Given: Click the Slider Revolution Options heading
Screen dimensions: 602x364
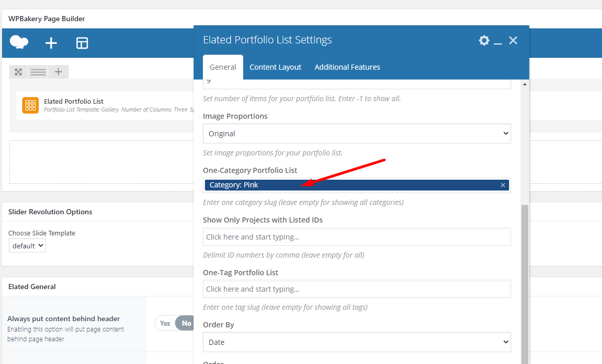Looking at the screenshot, I should click(x=50, y=212).
